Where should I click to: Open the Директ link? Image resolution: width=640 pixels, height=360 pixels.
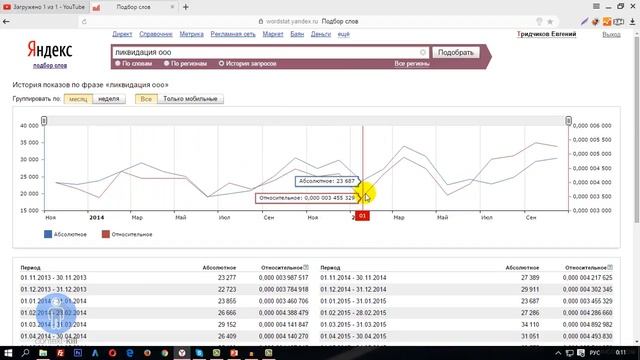click(122, 34)
